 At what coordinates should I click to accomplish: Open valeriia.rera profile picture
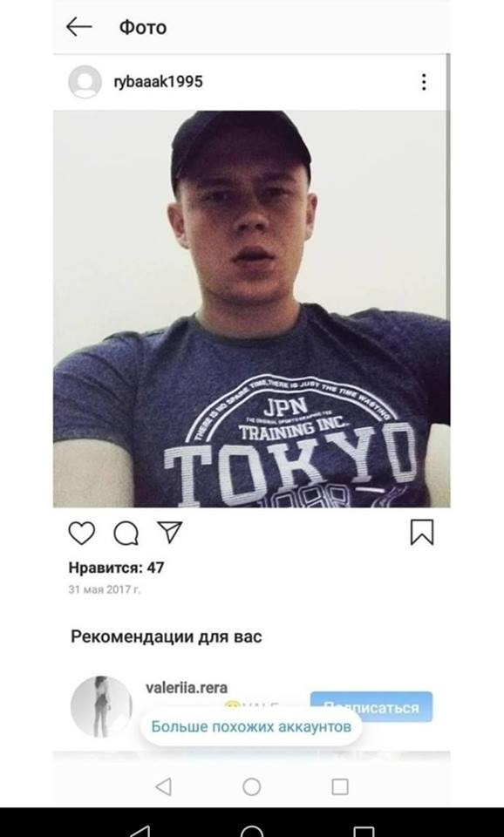101,707
